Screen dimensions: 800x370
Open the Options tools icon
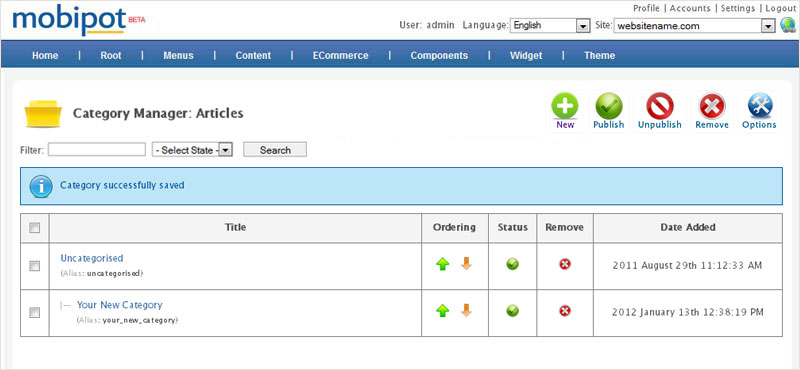click(759, 106)
